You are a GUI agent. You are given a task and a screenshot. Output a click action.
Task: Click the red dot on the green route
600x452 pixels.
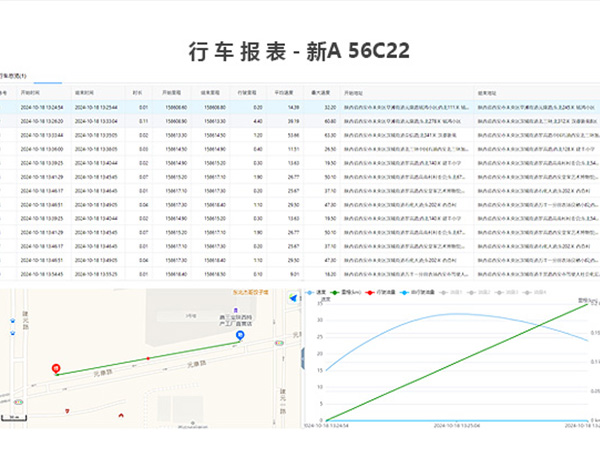(x=148, y=358)
